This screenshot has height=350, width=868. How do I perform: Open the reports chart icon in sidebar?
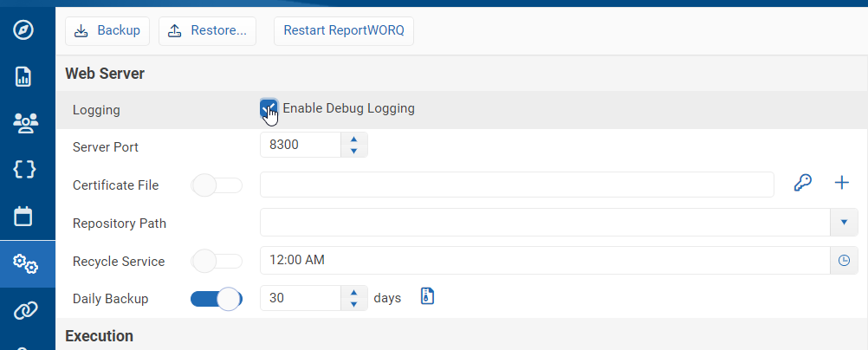coord(24,77)
